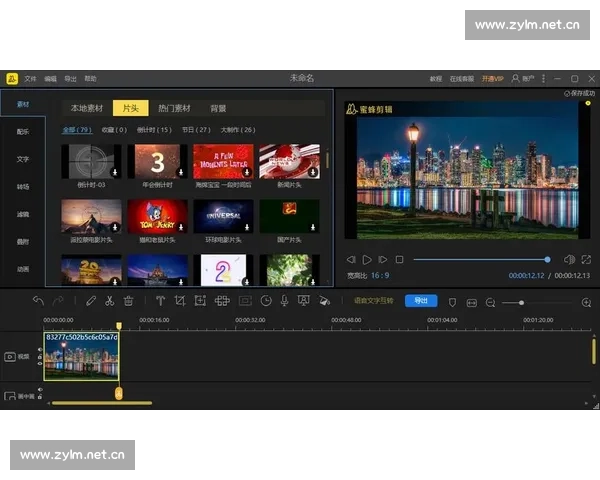Open the three-dot more options menu
This screenshot has height=480, width=600.
[543, 78]
